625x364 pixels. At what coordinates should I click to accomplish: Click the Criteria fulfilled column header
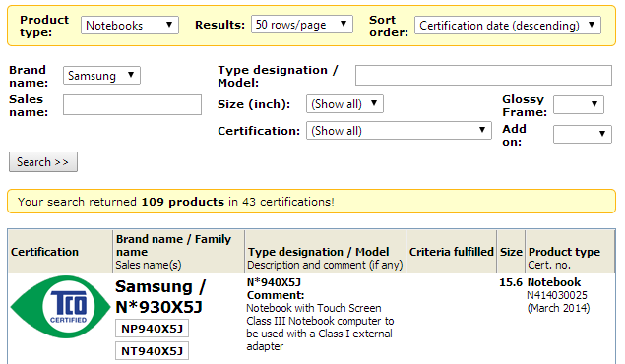(452, 252)
